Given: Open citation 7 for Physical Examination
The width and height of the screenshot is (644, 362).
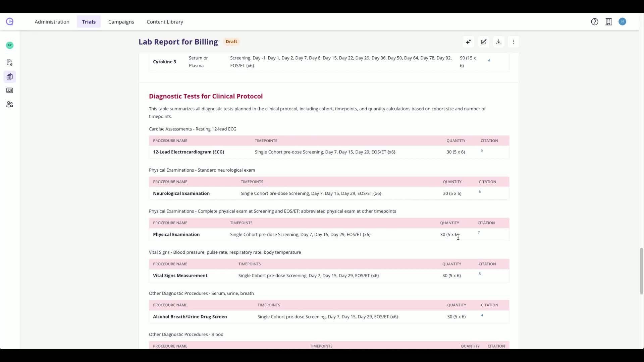Looking at the screenshot, I should tap(479, 233).
